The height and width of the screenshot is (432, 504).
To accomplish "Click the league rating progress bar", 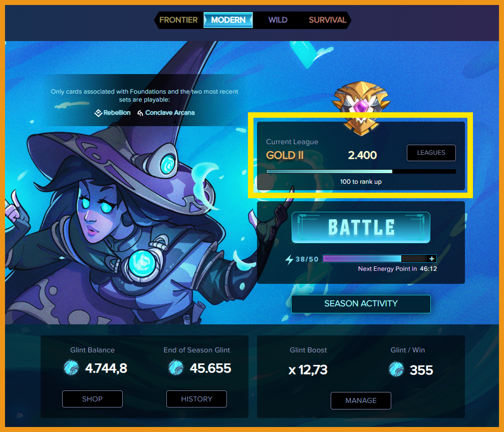I will coord(361,172).
